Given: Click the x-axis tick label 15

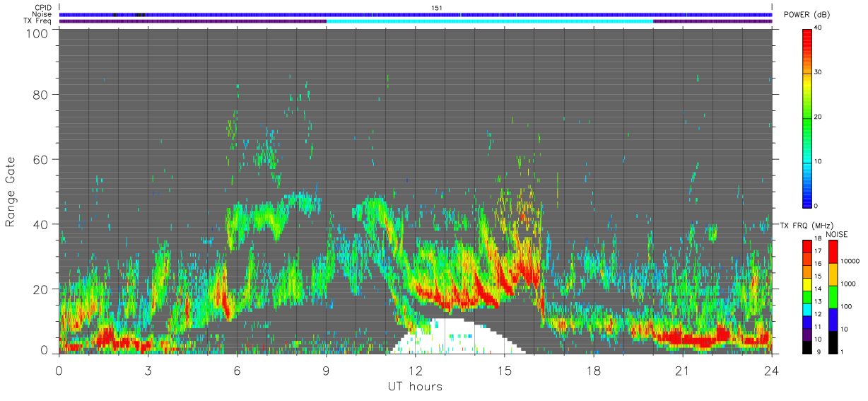Looking at the screenshot, I should click(504, 370).
